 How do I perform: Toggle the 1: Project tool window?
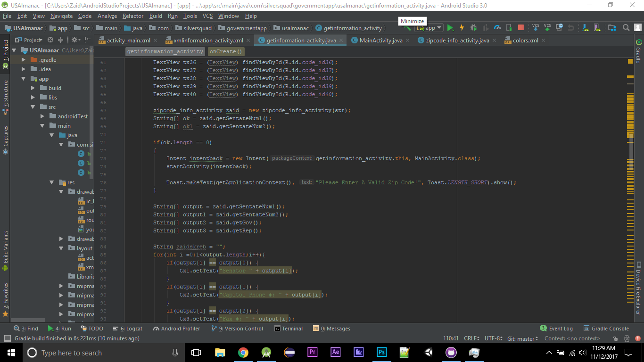6,51
